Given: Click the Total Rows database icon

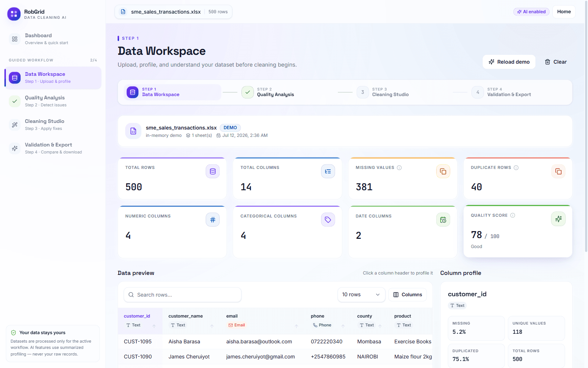Looking at the screenshot, I should point(213,171).
